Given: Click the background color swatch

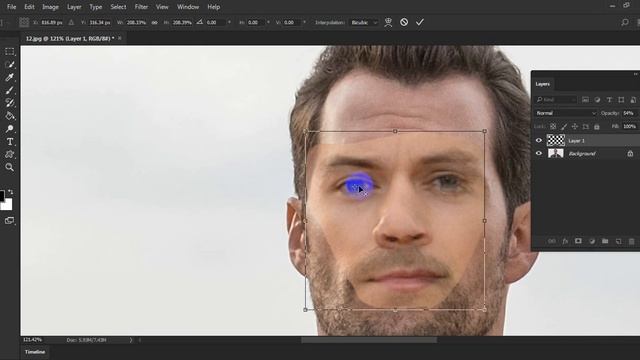Looking at the screenshot, I should coord(8,205).
